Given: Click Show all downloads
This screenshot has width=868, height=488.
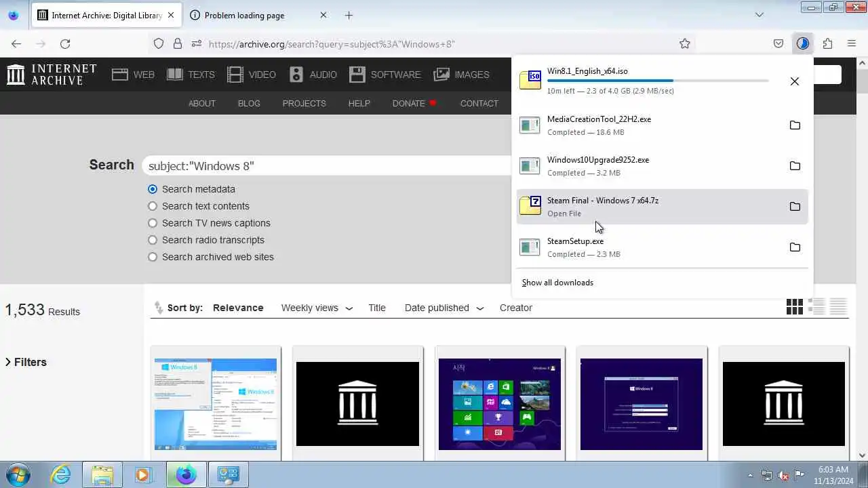Looking at the screenshot, I should [557, 283].
